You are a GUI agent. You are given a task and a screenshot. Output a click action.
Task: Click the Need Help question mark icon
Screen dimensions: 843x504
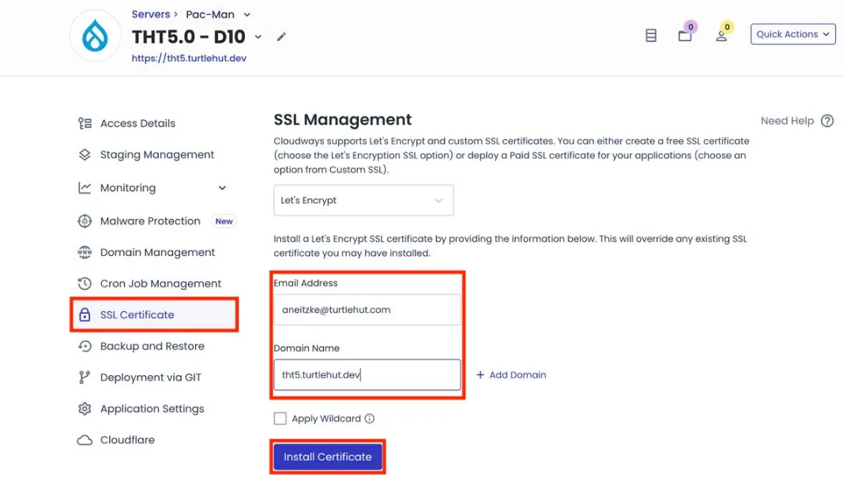(827, 121)
